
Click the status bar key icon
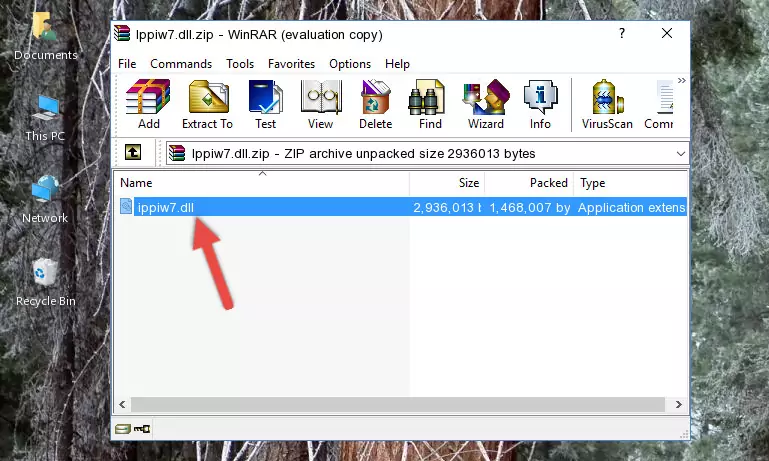point(142,429)
